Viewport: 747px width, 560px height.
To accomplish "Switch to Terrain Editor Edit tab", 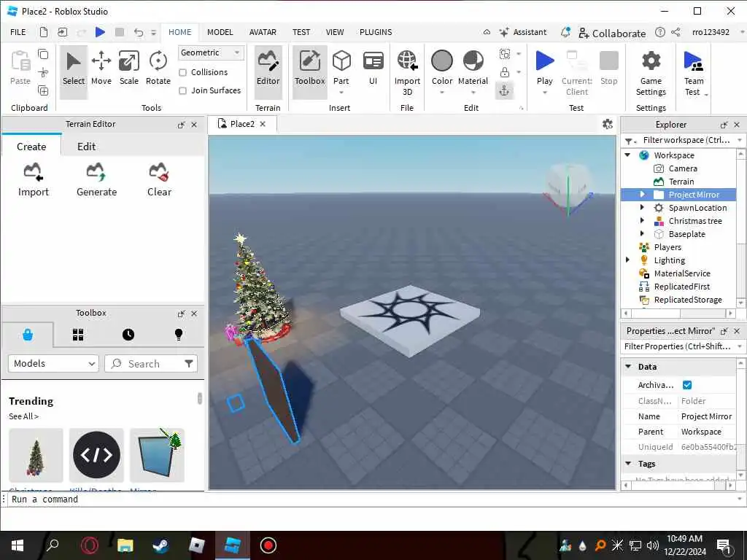I will [x=86, y=147].
